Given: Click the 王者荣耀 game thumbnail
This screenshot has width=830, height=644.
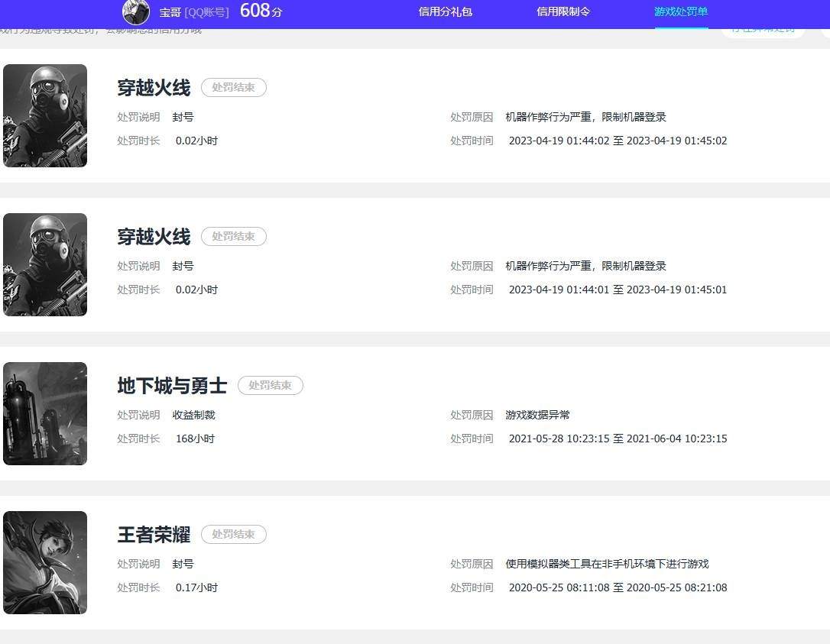Looking at the screenshot, I should click(45, 562).
